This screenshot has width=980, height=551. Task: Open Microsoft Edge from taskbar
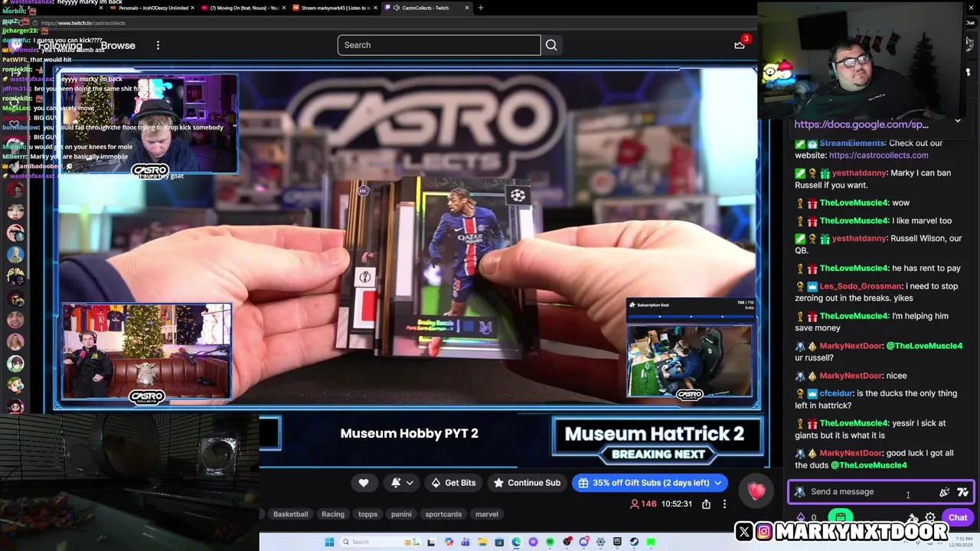(x=516, y=542)
